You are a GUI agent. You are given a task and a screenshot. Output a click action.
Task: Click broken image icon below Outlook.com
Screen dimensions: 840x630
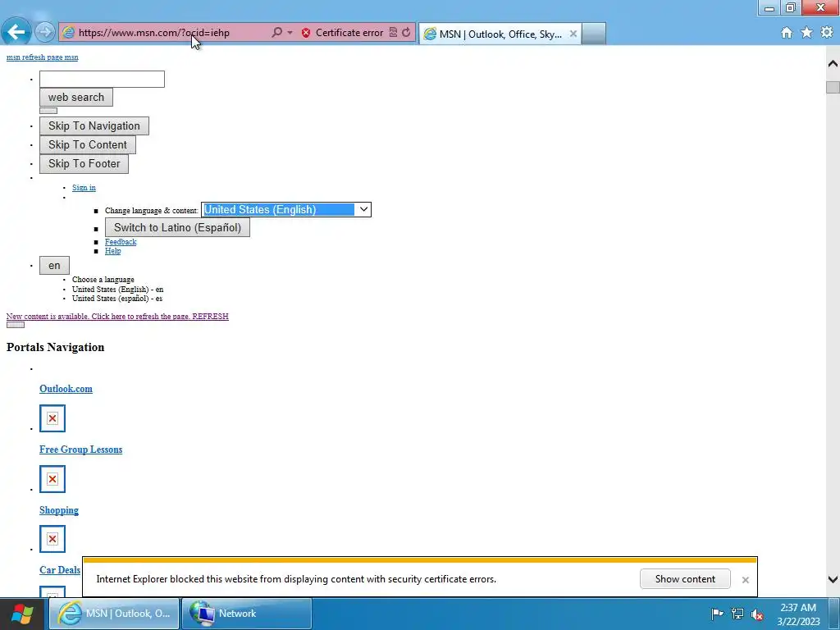[x=52, y=418]
